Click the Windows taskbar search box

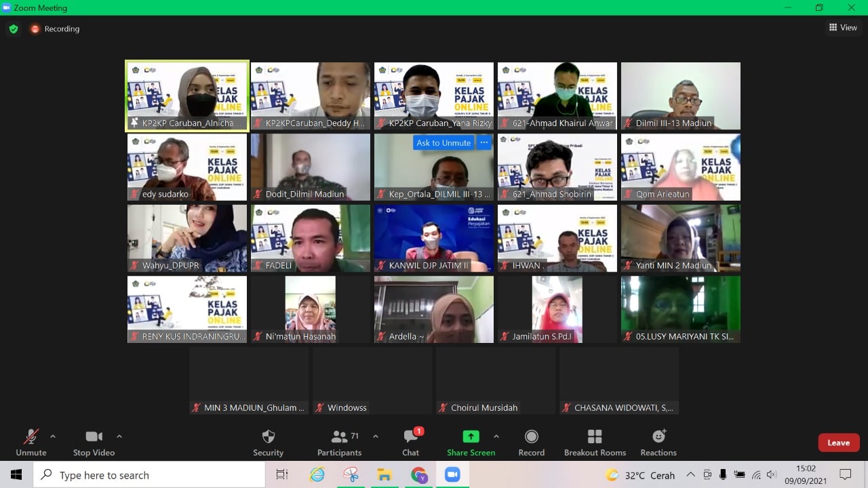(149, 475)
